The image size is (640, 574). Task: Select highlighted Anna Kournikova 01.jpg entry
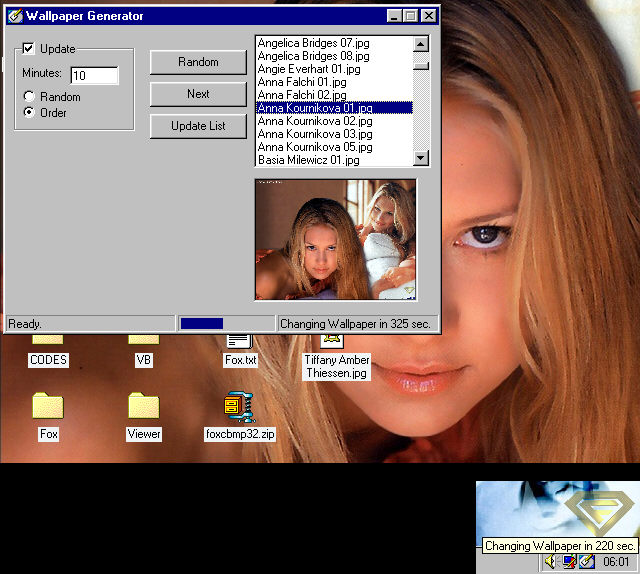click(334, 108)
